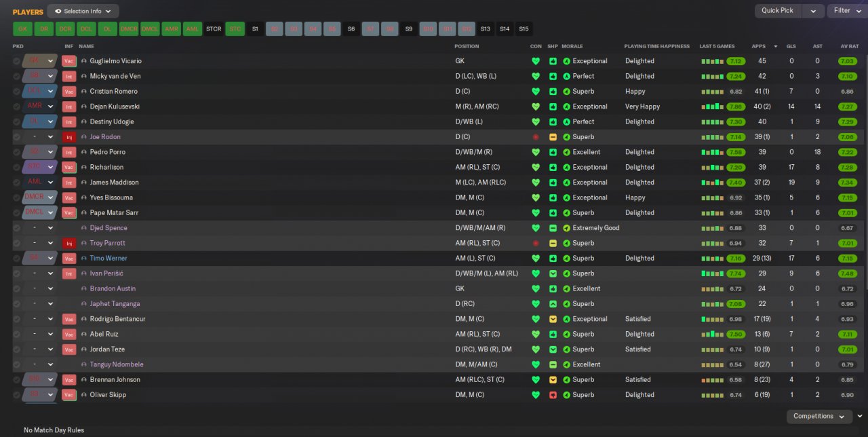Click the Int badge next to Ivan Perišić
The image size is (868, 437).
(68, 273)
